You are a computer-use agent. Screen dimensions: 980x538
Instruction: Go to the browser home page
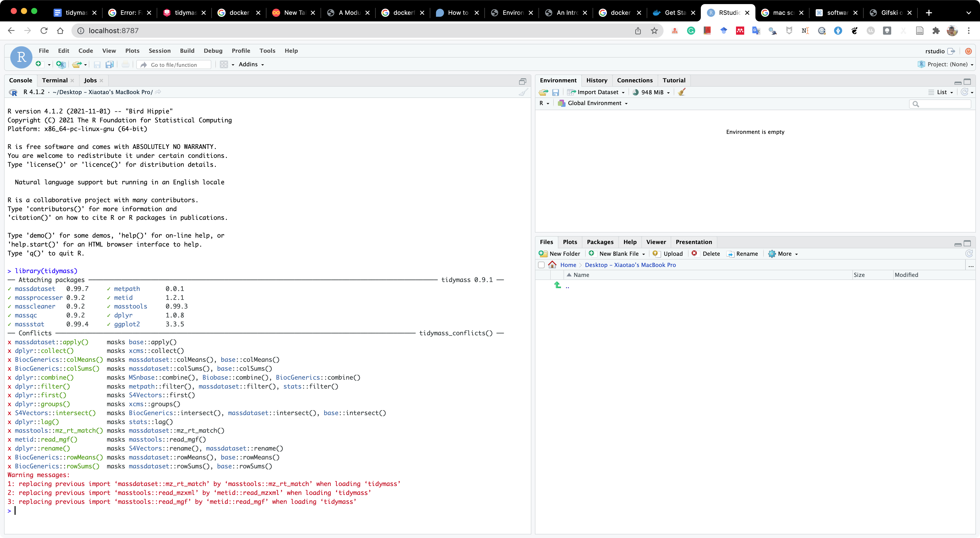click(60, 30)
